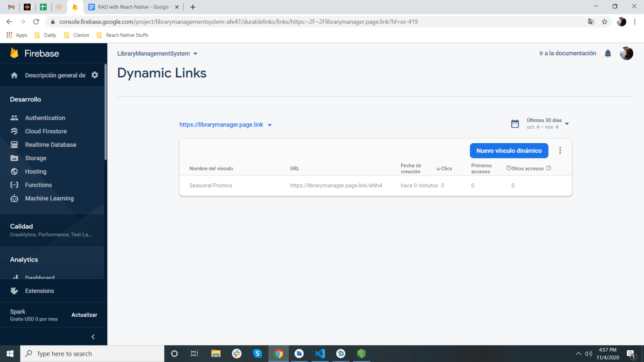Open React-Native Stuffs bookmark folder
Screen dimensions: 644x362
122,35
